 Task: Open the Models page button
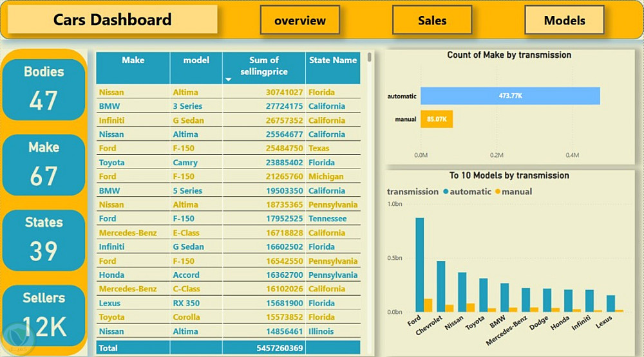pyautogui.click(x=564, y=20)
